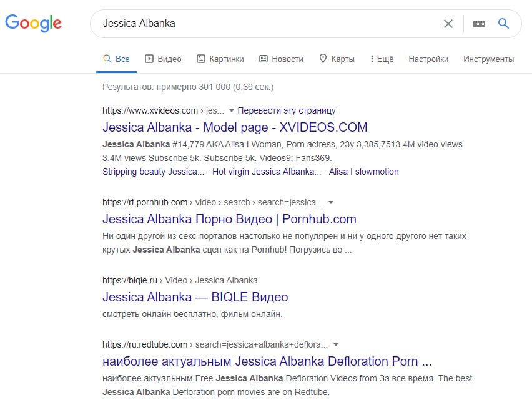Open Инструменты search tools
Screen dimensions: 532x405
pos(488,59)
